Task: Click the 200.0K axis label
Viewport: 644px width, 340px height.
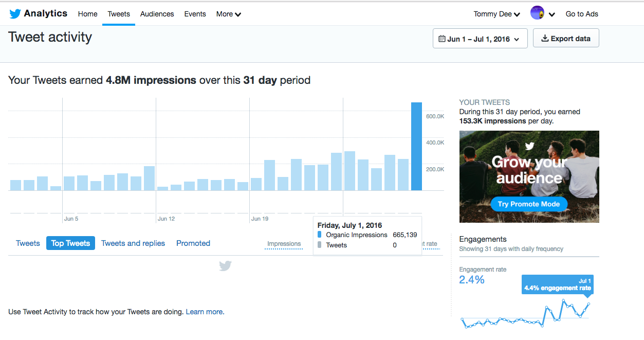Action: pos(435,169)
